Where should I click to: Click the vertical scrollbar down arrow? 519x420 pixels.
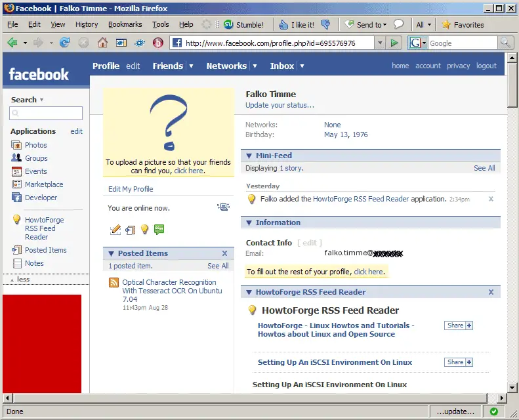512,388
